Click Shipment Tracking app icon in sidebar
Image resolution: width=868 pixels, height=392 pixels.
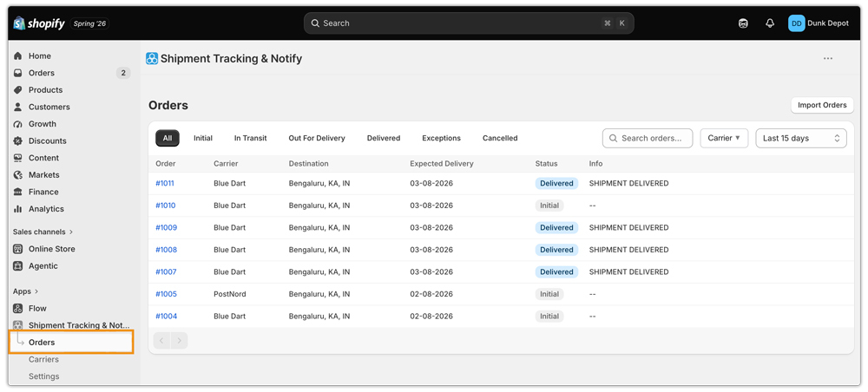(18, 325)
